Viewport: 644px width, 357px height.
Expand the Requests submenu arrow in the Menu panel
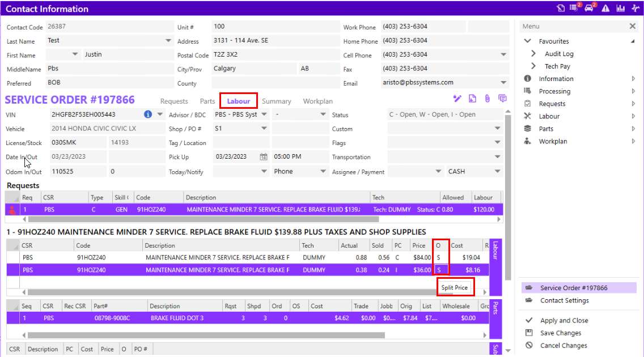[633, 104]
